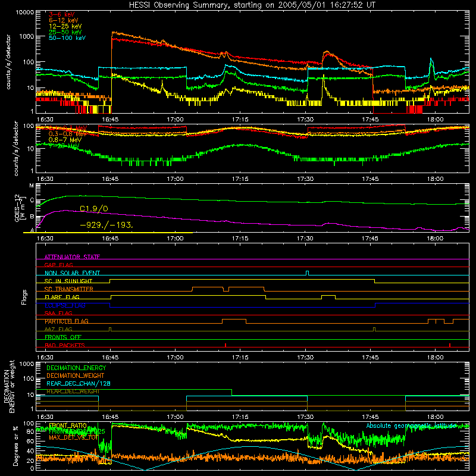Screen dimensions: 476x476
Task: Click the vertical Flags axis label
Action: click(x=24, y=297)
